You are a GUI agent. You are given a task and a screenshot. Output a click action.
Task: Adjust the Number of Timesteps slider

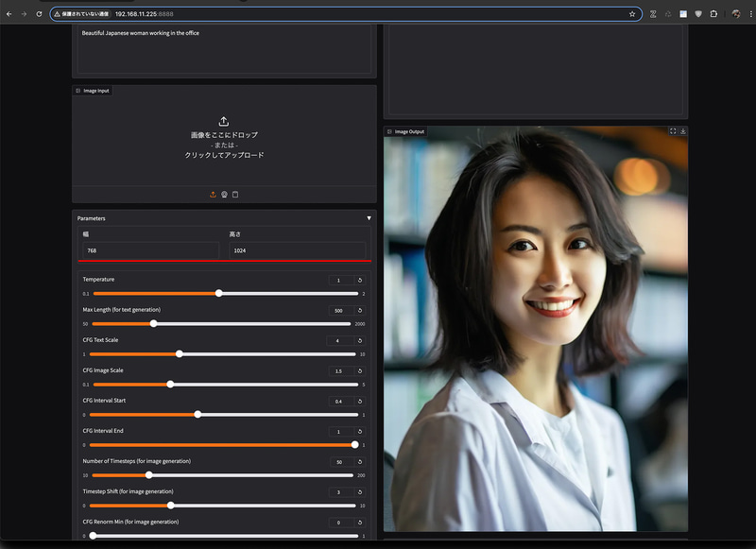pos(222,475)
